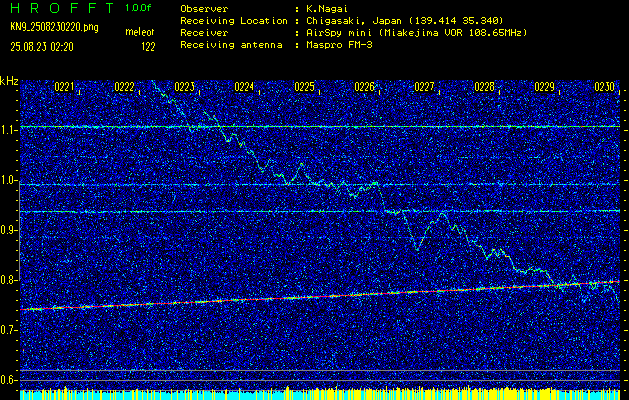Click the timestamp 25.08.23 02:20
This screenshot has height=400, width=629.
(x=42, y=47)
